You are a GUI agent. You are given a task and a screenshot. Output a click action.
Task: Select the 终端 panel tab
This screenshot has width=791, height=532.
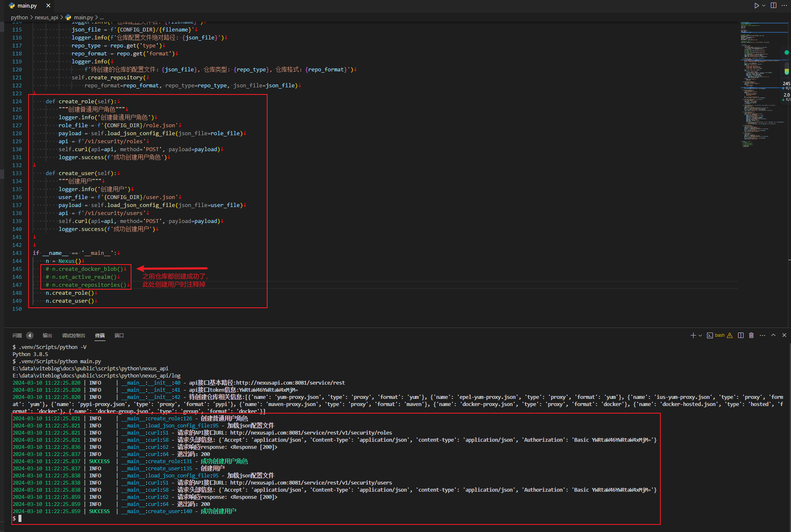(x=100, y=335)
